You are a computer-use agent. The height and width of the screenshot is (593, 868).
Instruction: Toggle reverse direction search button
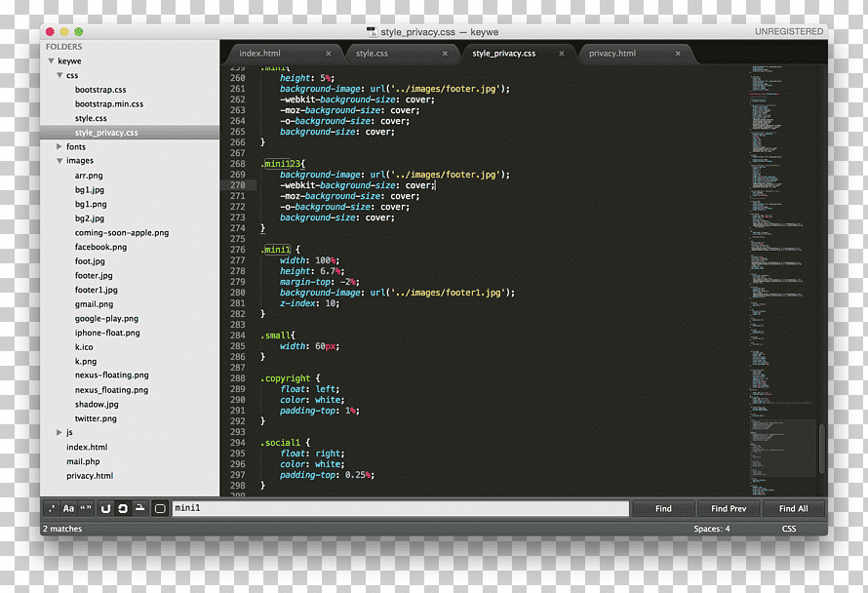click(105, 508)
